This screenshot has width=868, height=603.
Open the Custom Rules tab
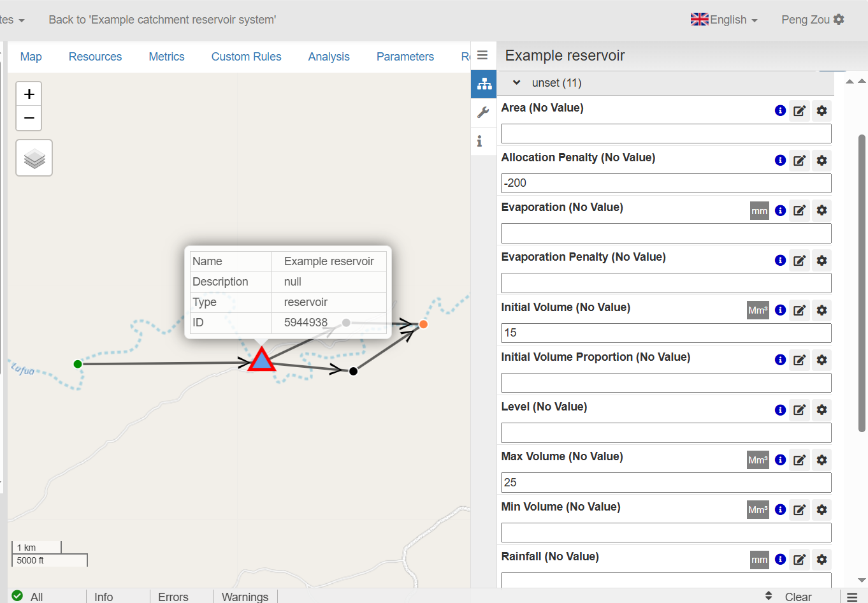coord(246,57)
